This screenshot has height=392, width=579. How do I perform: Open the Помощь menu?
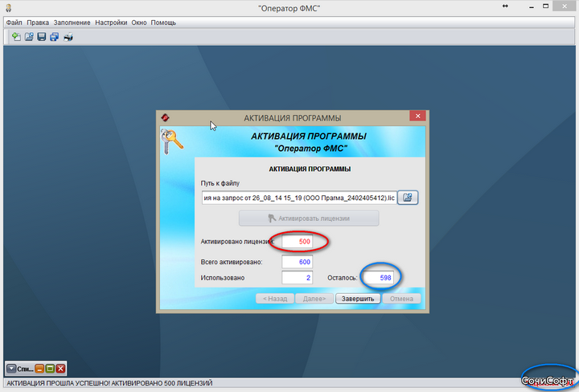(x=163, y=22)
